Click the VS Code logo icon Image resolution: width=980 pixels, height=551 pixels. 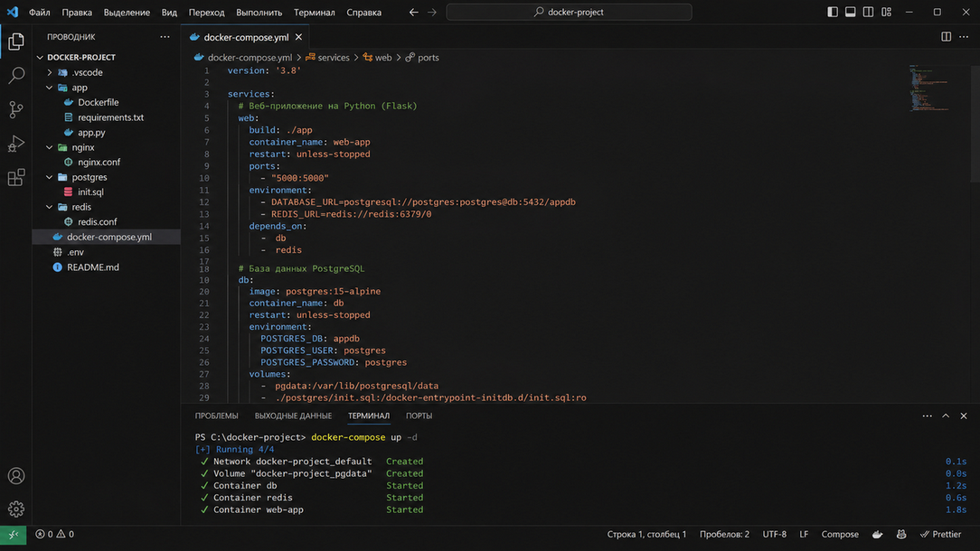(x=13, y=12)
